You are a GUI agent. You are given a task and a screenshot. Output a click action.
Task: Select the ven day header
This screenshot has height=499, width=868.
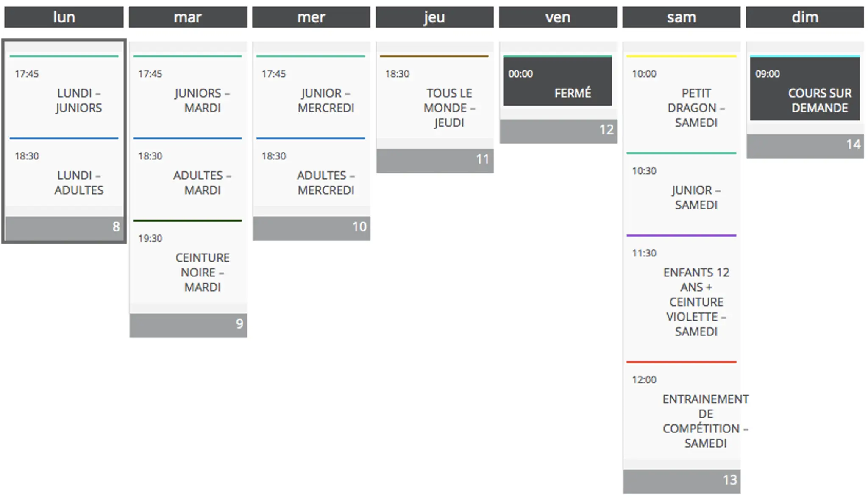pyautogui.click(x=558, y=17)
